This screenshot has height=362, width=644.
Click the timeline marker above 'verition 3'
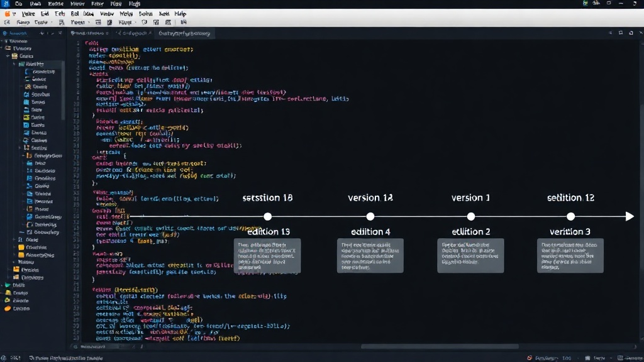coord(570,216)
